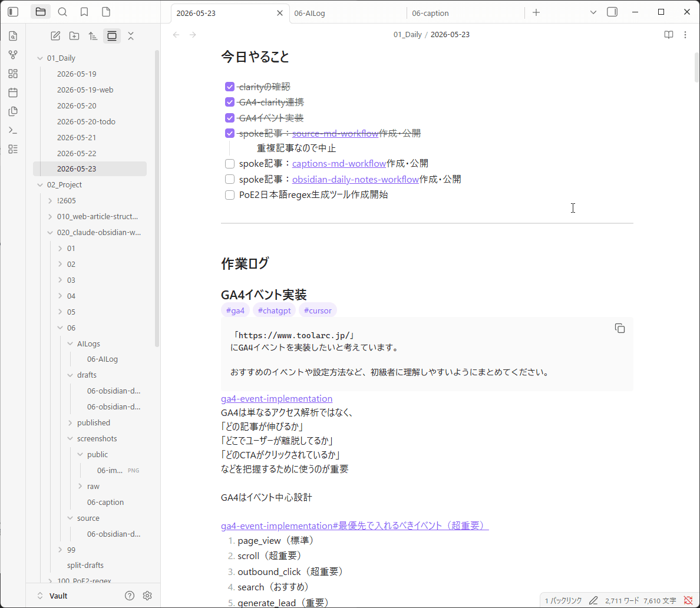
Task: Open settings gear icon
Action: (147, 596)
